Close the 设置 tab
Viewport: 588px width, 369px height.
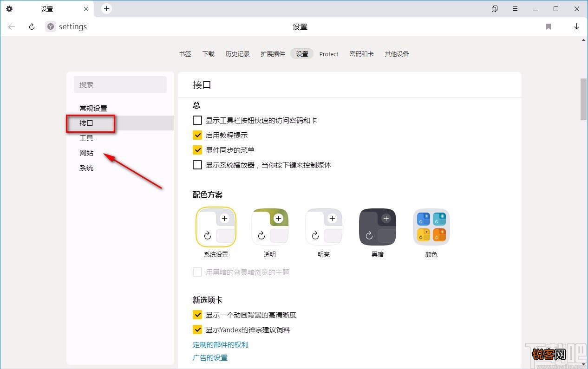(x=86, y=9)
